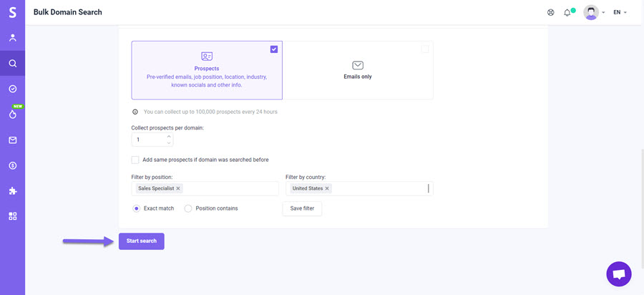644x295 pixels.
Task: Click the Sales Specialist tag text
Action: (x=156, y=188)
